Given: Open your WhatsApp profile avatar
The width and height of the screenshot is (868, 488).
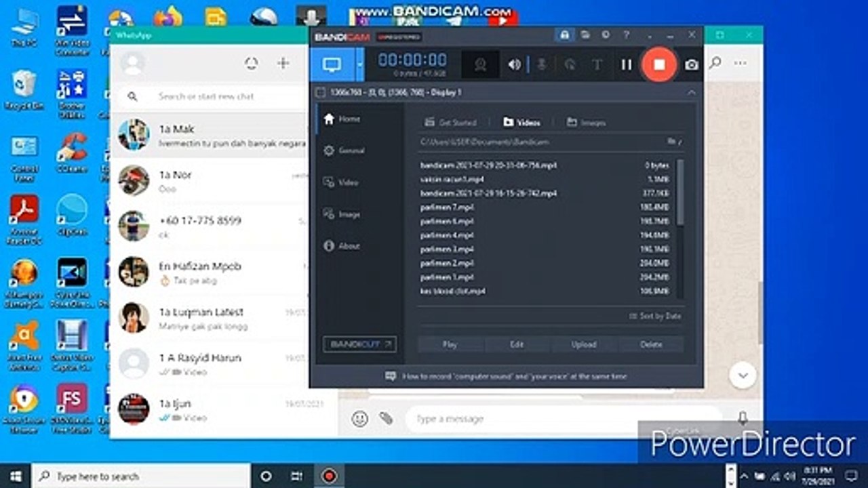Looking at the screenshot, I should point(132,64).
